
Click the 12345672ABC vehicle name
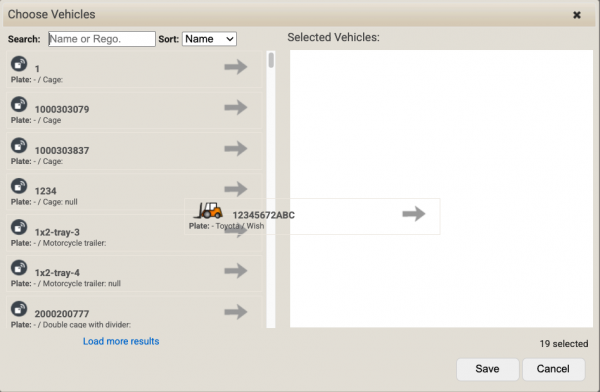pos(264,215)
